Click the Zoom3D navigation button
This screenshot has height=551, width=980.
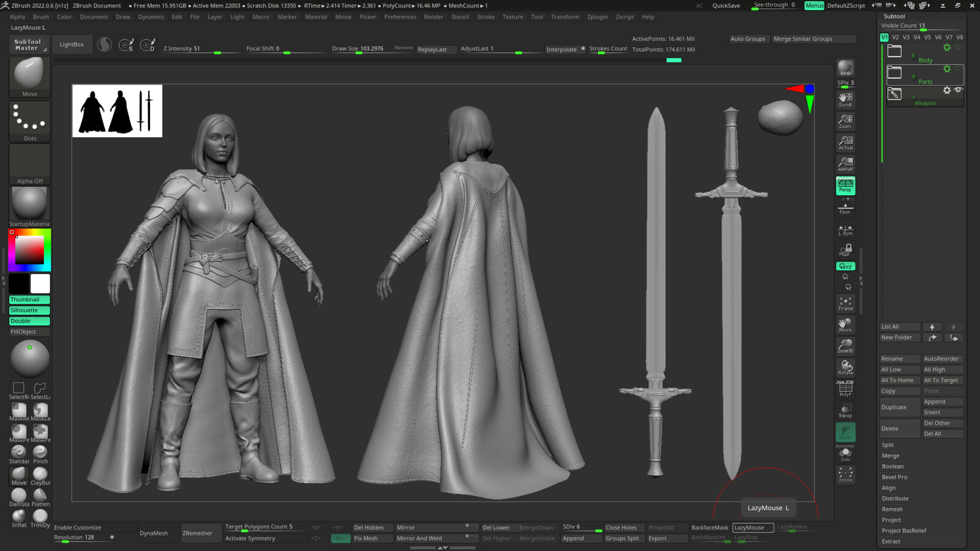click(x=845, y=346)
